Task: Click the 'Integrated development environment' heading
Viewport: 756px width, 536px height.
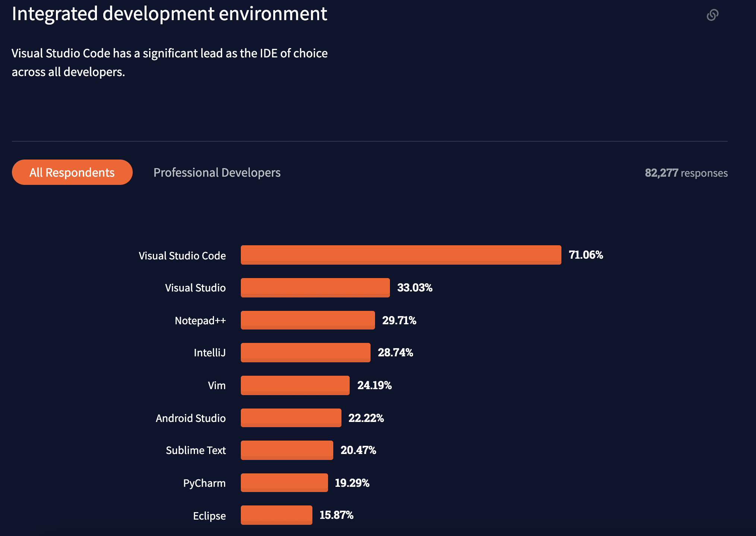Action: click(169, 14)
